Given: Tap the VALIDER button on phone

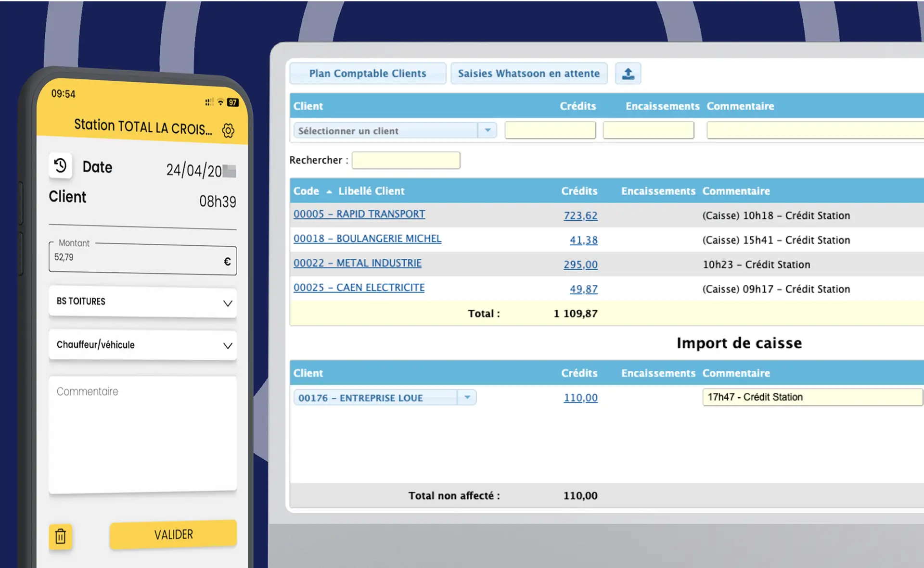Looking at the screenshot, I should click(173, 534).
